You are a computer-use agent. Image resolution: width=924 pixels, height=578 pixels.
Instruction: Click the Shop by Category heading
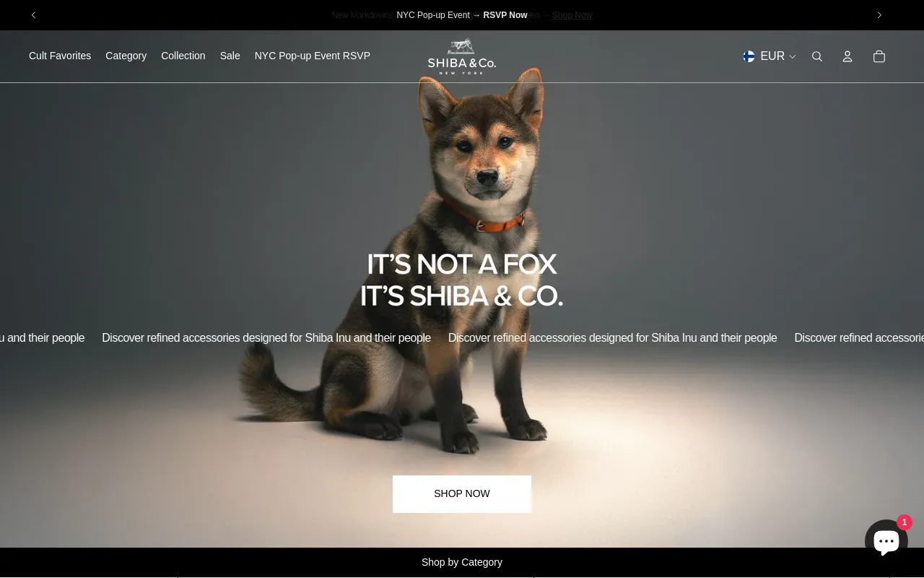[x=461, y=562]
